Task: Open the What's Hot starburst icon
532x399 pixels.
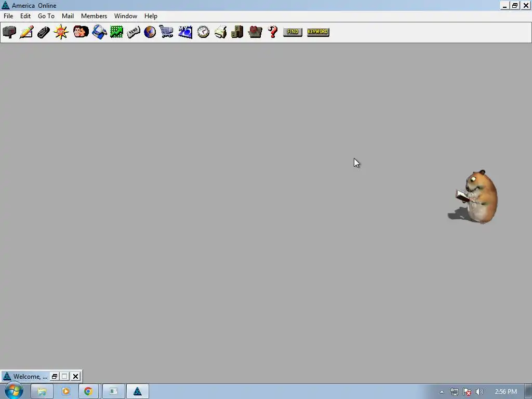Action: point(61,32)
